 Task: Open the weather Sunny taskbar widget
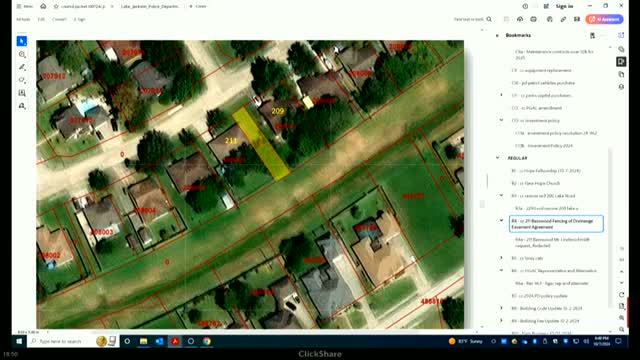(x=465, y=341)
